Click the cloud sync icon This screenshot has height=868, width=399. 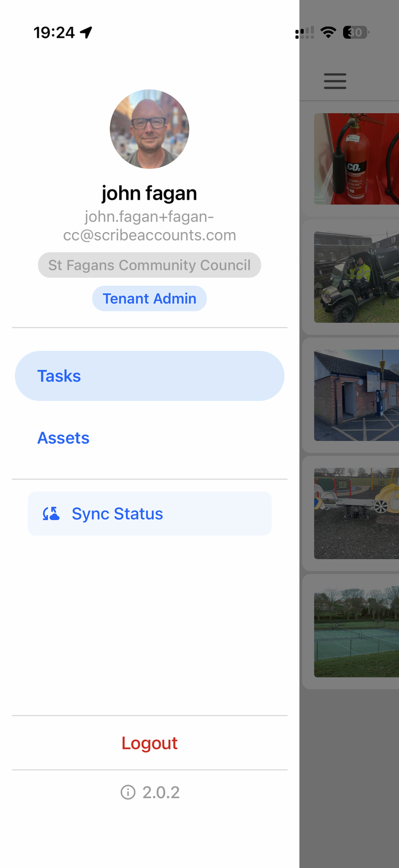51,514
